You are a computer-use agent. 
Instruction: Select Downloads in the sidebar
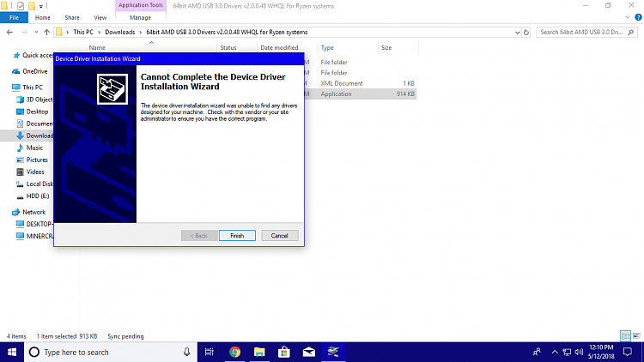pyautogui.click(x=34, y=136)
